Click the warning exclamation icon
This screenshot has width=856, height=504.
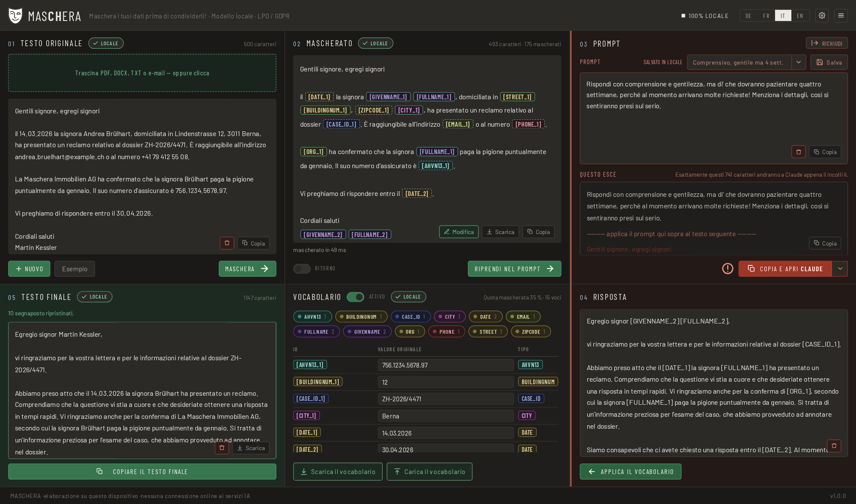point(728,269)
